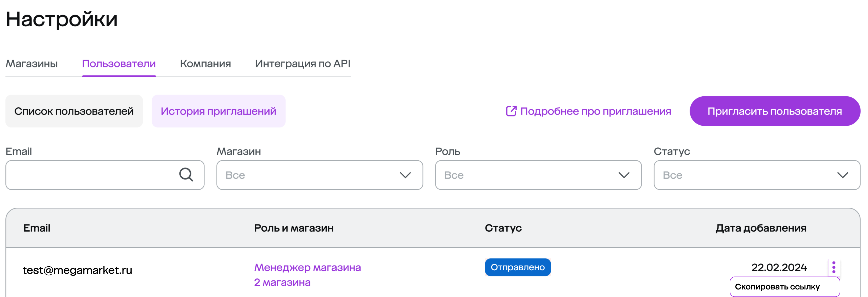Open Подробнее про приглашения link
The image size is (868, 297).
coord(595,111)
